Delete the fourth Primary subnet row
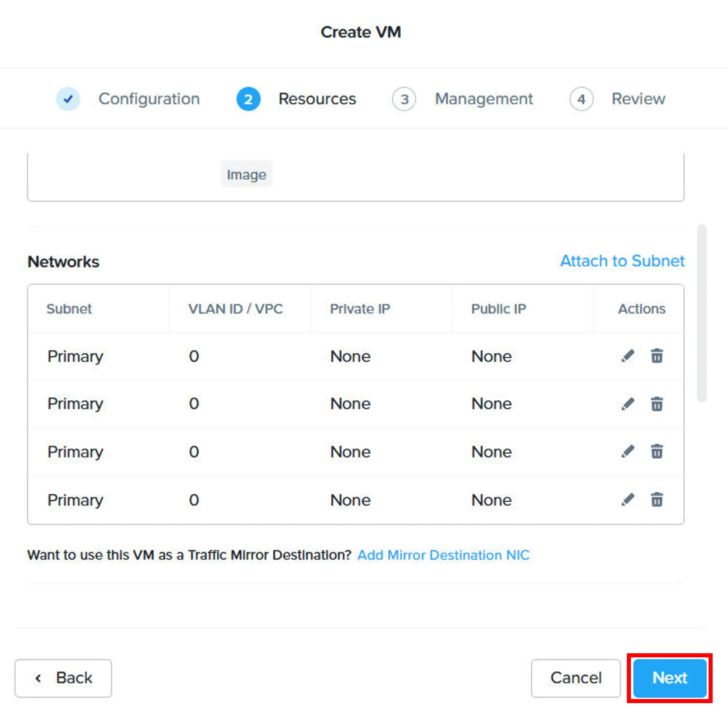This screenshot has width=728, height=717. point(657,500)
